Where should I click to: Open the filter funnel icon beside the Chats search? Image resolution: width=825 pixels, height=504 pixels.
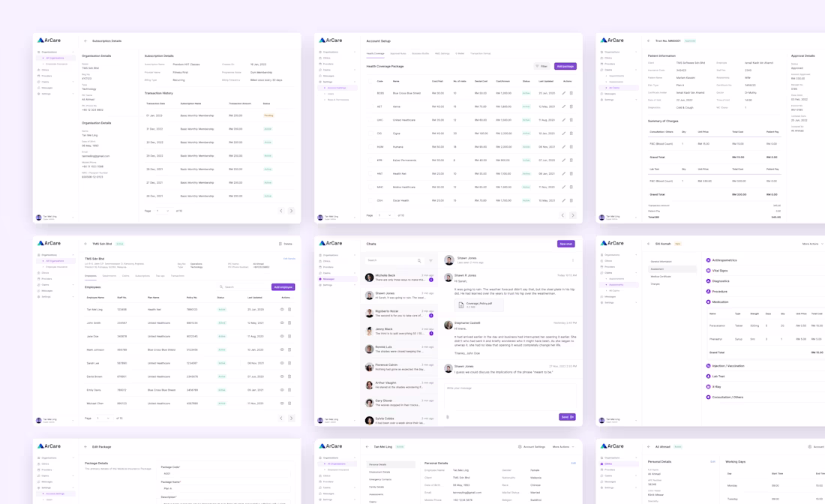tap(430, 260)
